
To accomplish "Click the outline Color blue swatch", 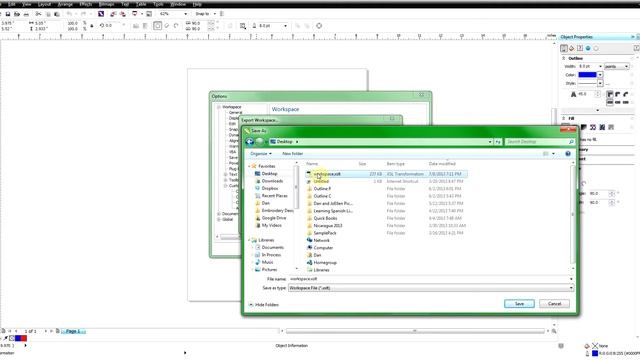I will pos(587,75).
